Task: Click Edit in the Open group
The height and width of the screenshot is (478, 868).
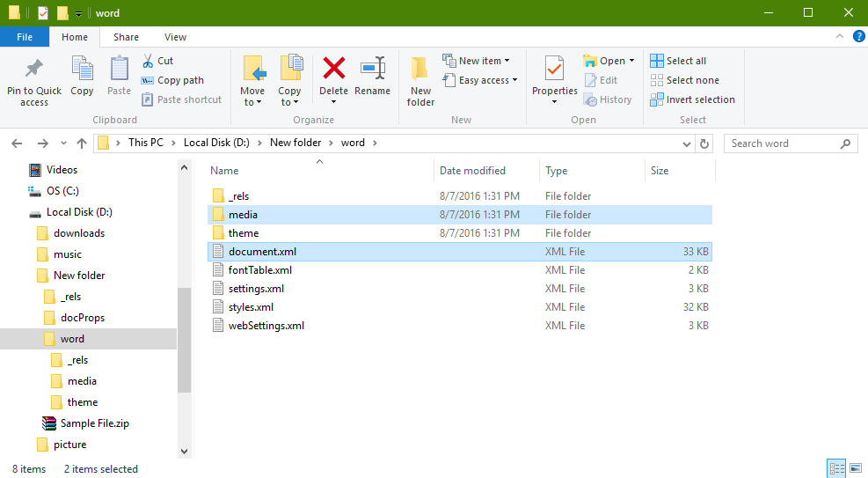Action: [602, 80]
